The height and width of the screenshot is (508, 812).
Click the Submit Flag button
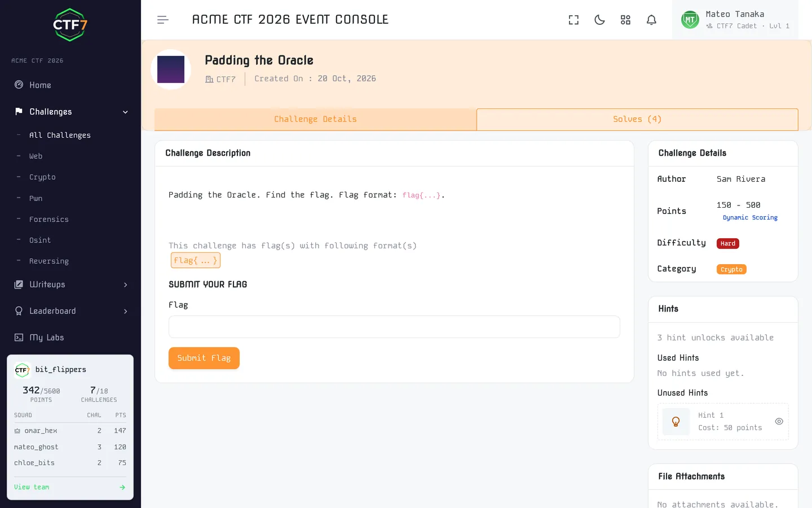(204, 358)
